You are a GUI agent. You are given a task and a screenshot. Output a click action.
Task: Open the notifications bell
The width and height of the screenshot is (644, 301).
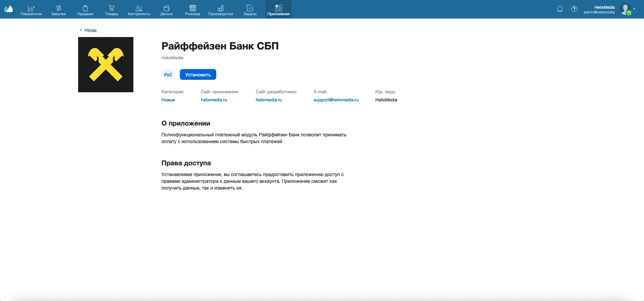560,9
